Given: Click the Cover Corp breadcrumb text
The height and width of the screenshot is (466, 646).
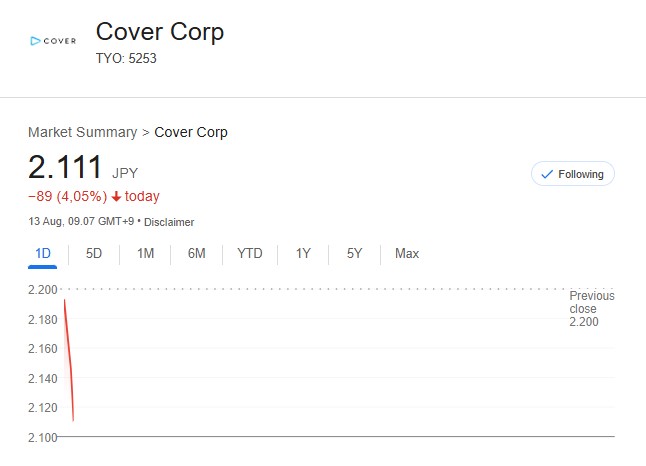Looking at the screenshot, I should pyautogui.click(x=191, y=132).
